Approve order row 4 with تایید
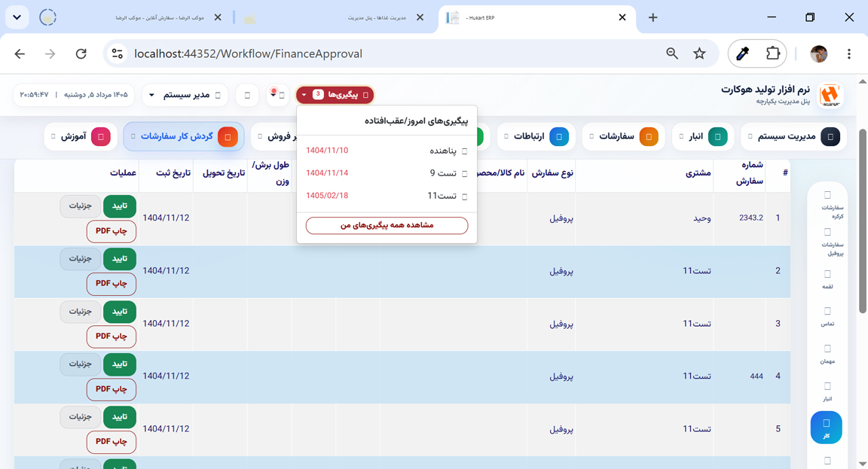868x469 pixels. click(x=120, y=364)
